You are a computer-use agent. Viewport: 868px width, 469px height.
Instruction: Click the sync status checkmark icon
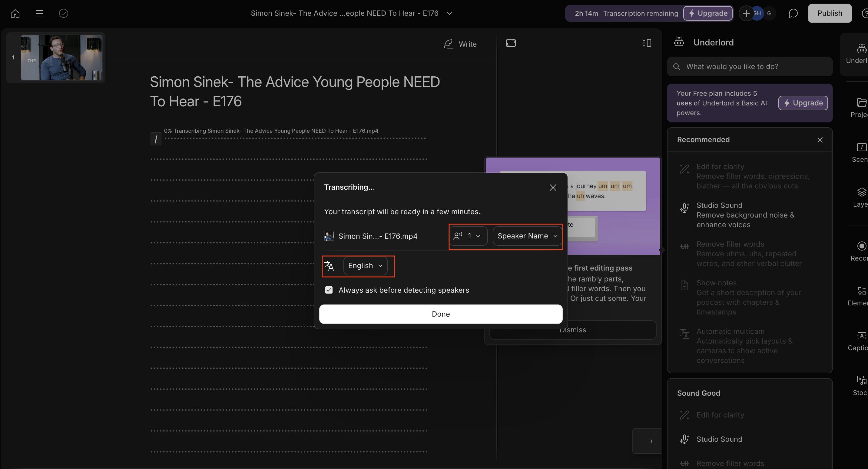coord(63,14)
